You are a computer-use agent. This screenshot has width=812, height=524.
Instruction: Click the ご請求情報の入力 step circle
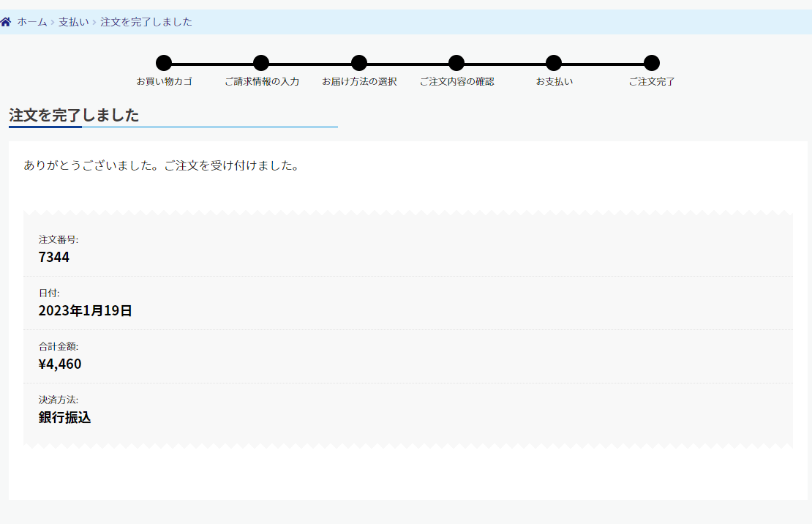(261, 64)
